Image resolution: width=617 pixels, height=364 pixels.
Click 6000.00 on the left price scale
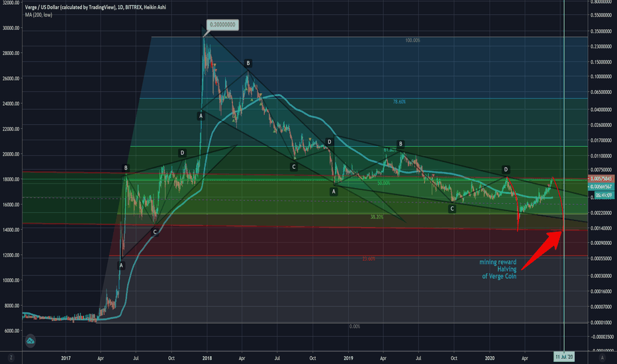pyautogui.click(x=12, y=331)
